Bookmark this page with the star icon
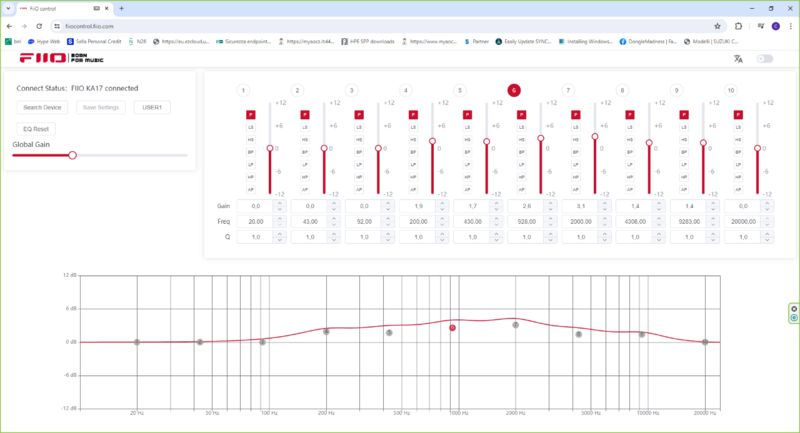This screenshot has height=433, width=800. 717,25
